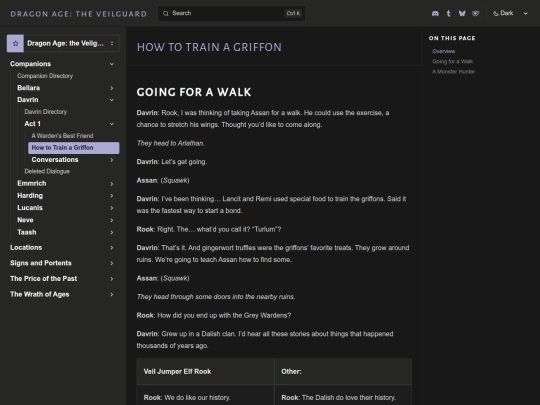The image size is (540, 405).
Task: Collapse the Companions section chevron
Action: pos(112,64)
